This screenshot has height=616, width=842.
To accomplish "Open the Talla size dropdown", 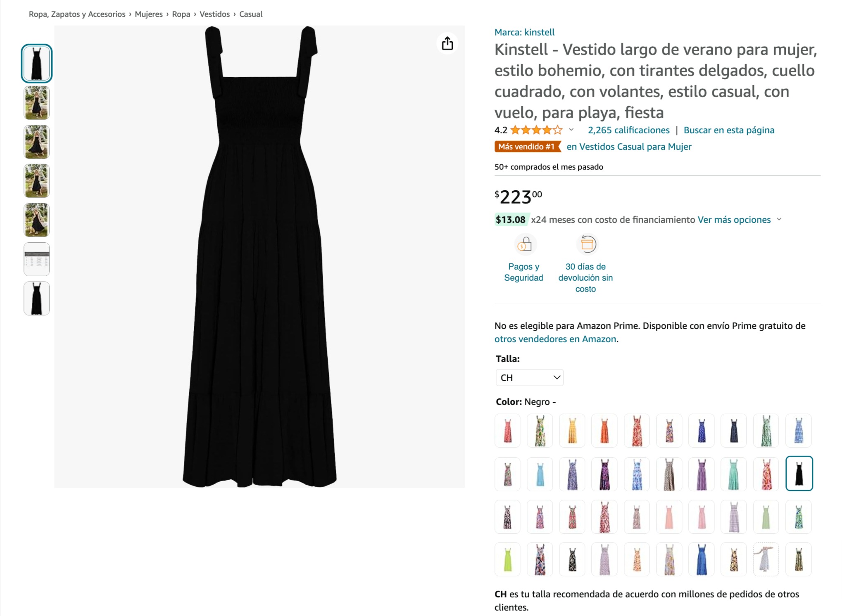I will (529, 377).
